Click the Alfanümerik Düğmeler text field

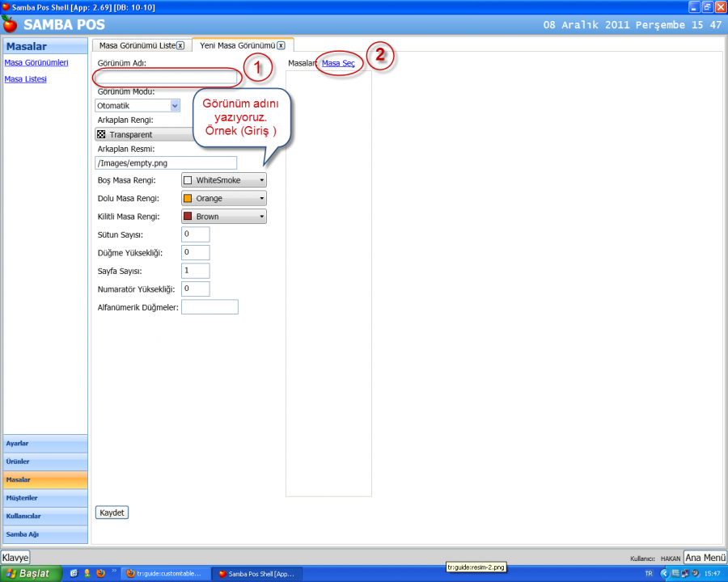pos(210,307)
